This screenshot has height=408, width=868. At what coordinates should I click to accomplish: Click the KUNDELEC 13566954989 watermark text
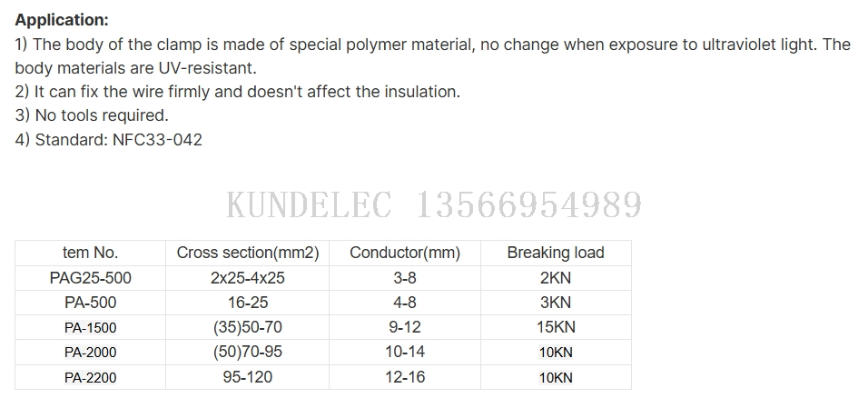click(x=433, y=205)
